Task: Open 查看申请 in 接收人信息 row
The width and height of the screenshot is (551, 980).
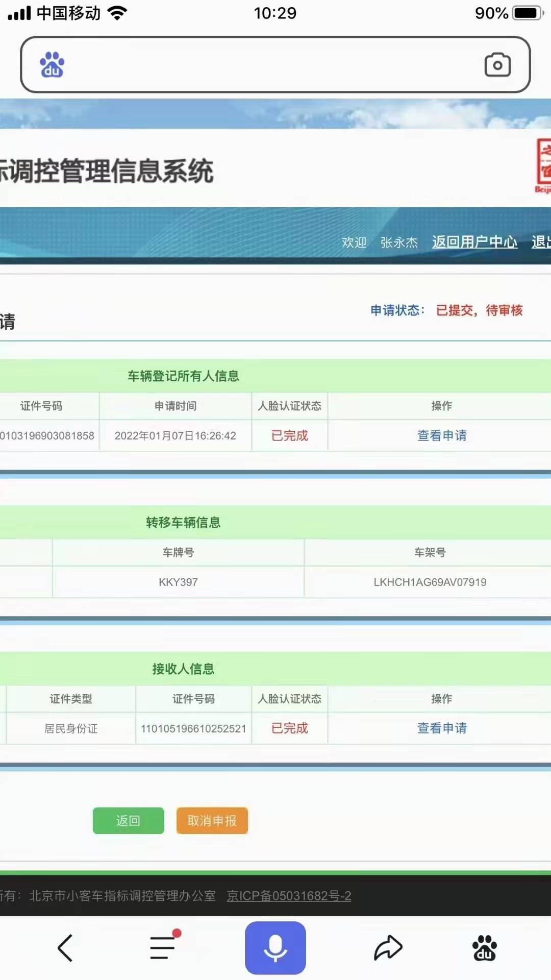Action: point(442,728)
